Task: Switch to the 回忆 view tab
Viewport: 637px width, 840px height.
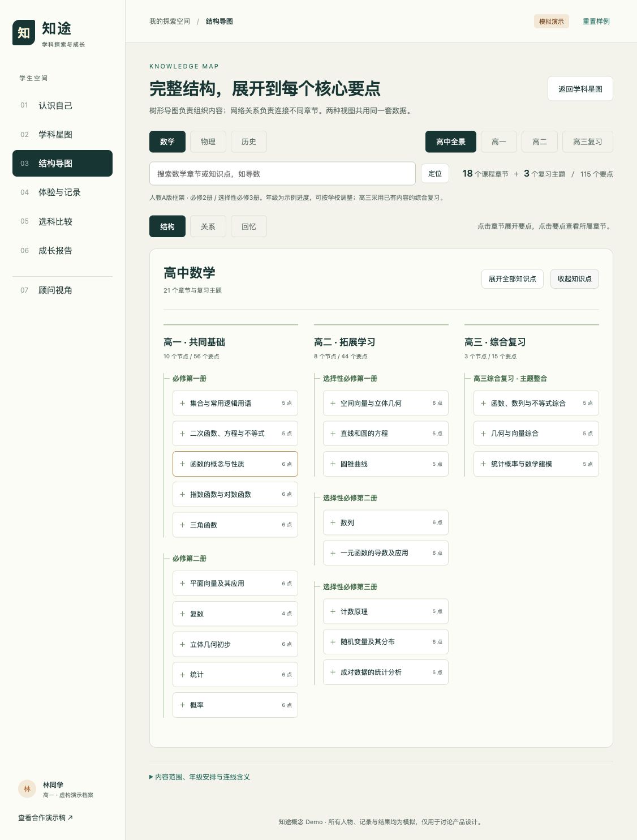Action: click(x=249, y=226)
